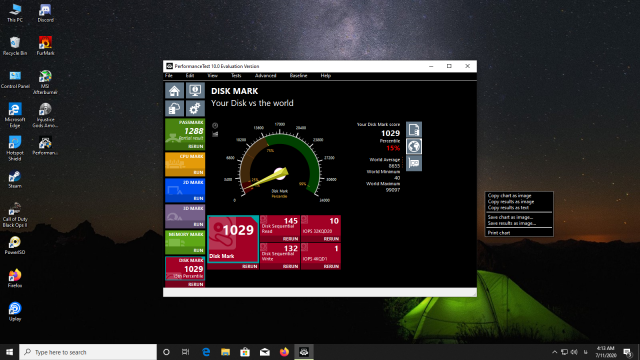Open Microsoft Store from the taskbar
The height and width of the screenshot is (360, 640).
tap(245, 352)
